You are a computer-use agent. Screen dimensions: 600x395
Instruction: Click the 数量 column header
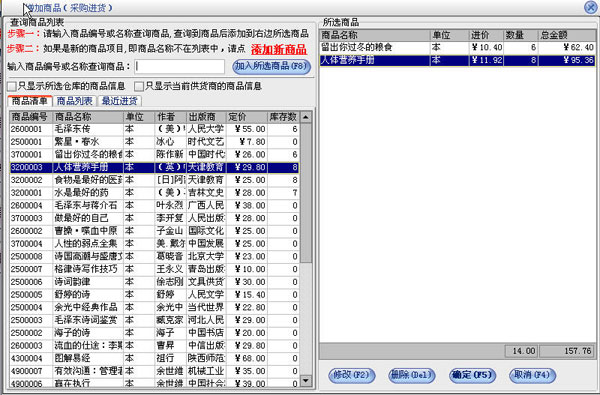coord(521,35)
